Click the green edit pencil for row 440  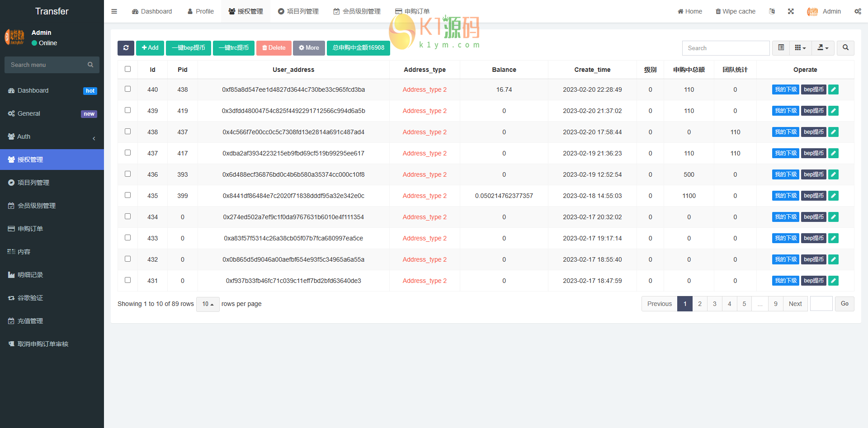click(x=833, y=89)
